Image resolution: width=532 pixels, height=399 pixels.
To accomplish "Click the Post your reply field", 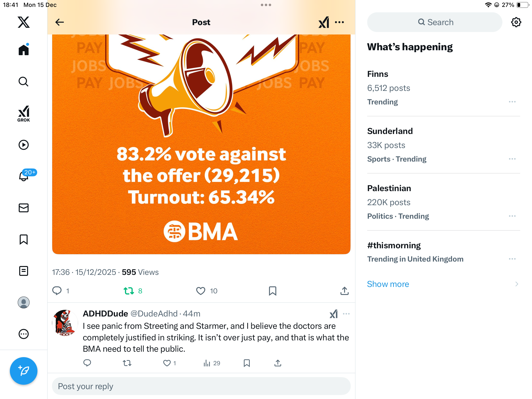I will click(201, 386).
